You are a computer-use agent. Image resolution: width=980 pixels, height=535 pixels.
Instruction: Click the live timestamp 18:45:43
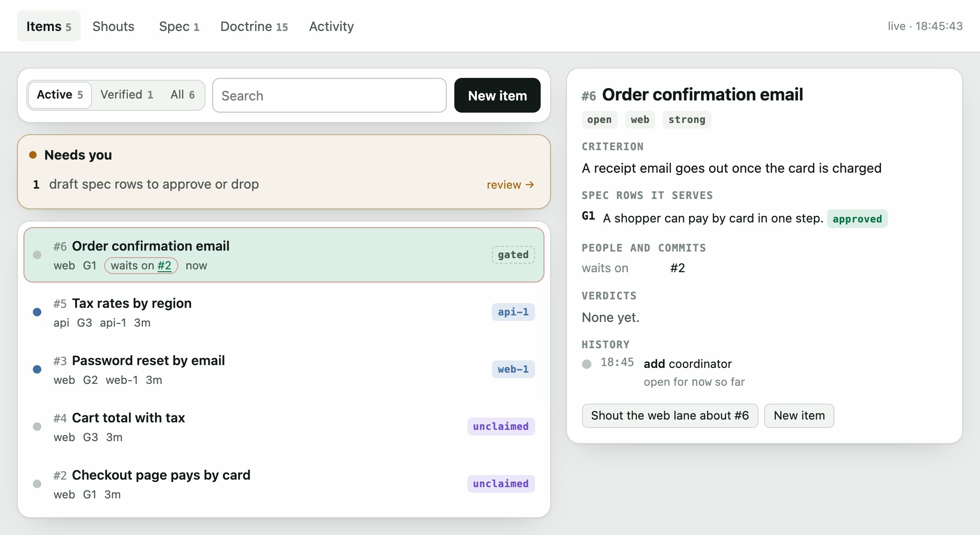click(x=925, y=26)
